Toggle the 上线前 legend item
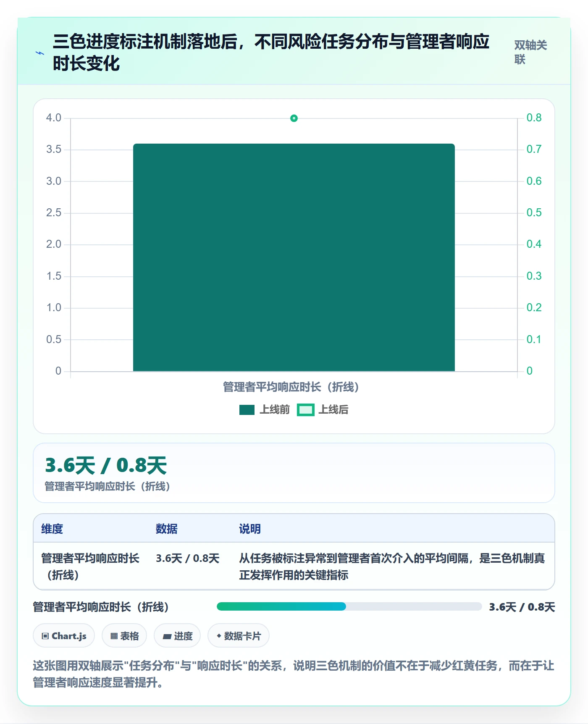Viewport: 588px width, 724px height. [265, 409]
